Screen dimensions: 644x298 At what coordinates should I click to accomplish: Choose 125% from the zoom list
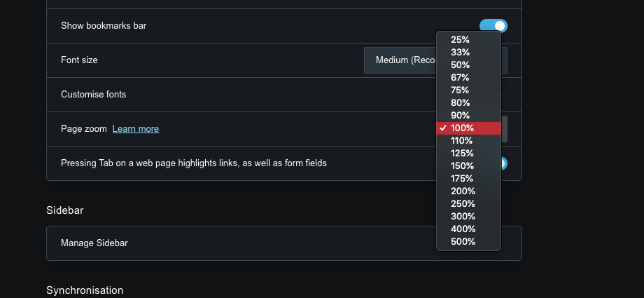[463, 154]
